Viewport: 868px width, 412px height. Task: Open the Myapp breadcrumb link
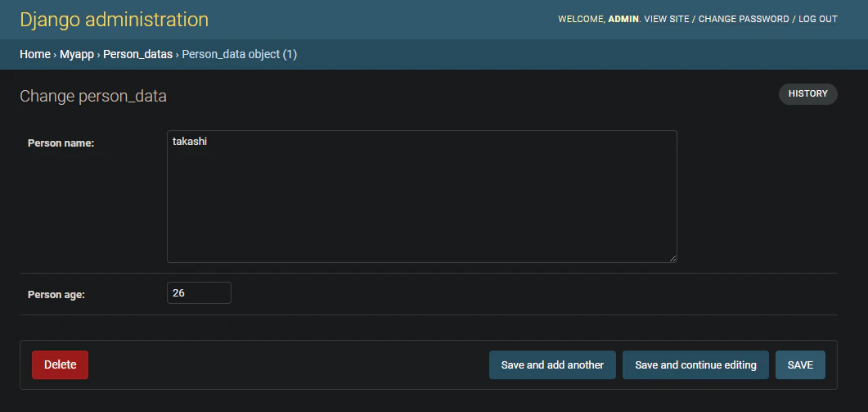tap(77, 54)
